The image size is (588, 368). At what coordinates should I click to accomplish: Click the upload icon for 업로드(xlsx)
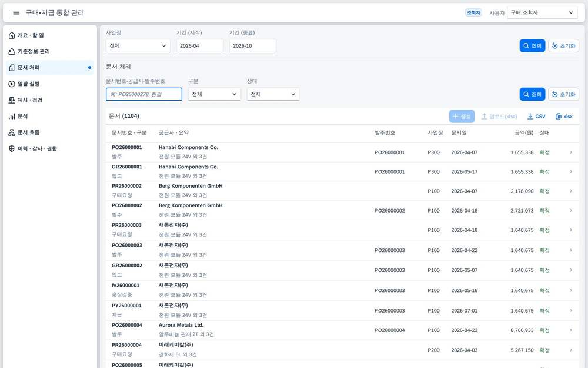point(484,117)
